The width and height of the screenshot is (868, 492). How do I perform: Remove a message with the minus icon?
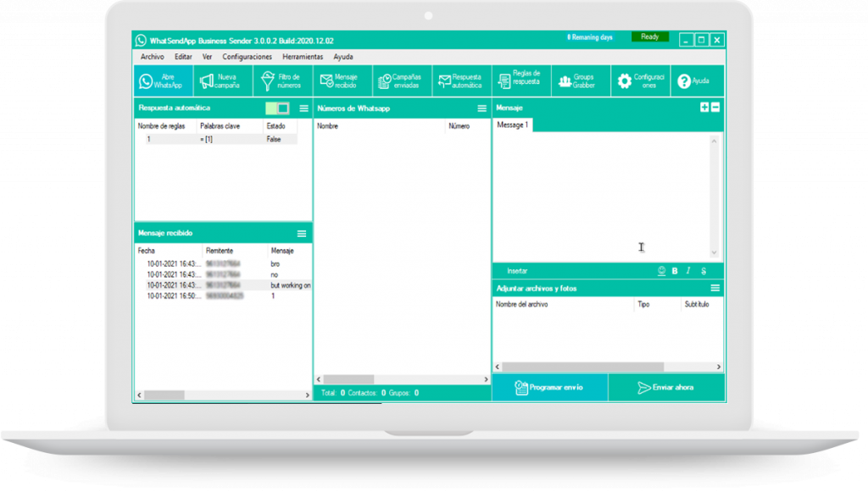click(715, 108)
